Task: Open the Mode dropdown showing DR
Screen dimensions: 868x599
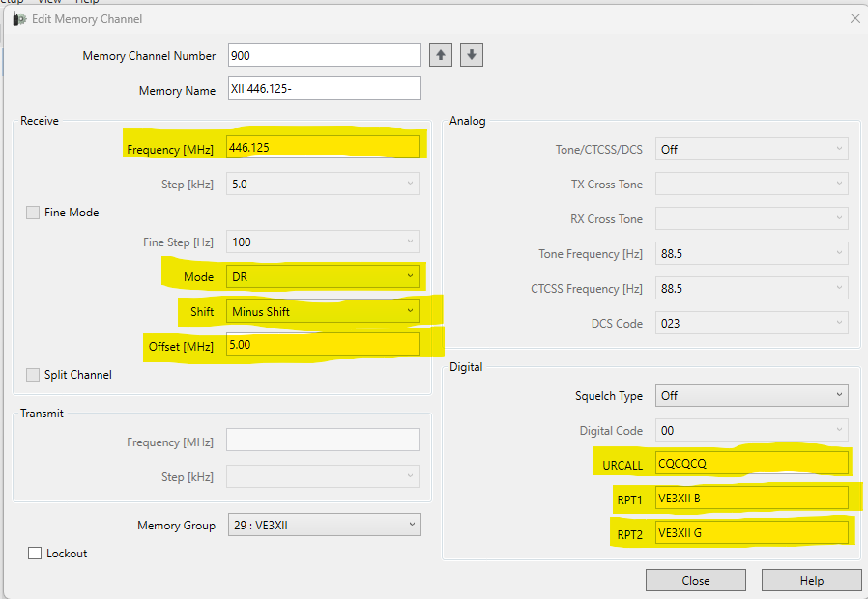Action: (323, 277)
